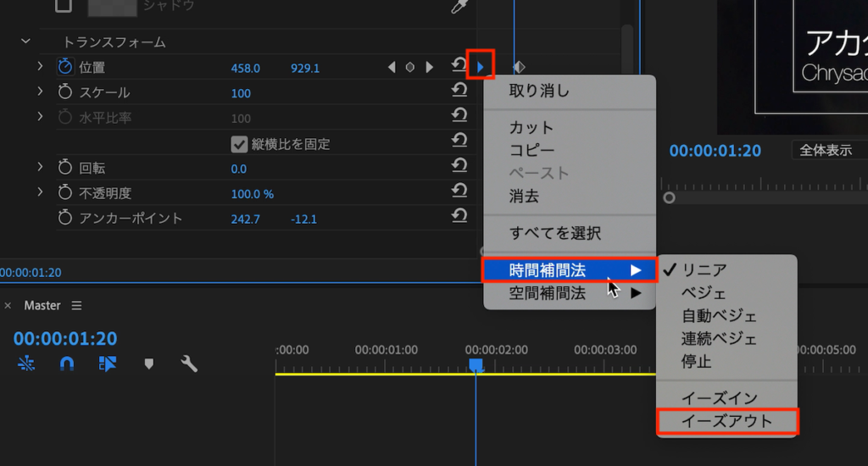
Task: Click the timeline timecode 00:00:01:20
Action: point(65,338)
